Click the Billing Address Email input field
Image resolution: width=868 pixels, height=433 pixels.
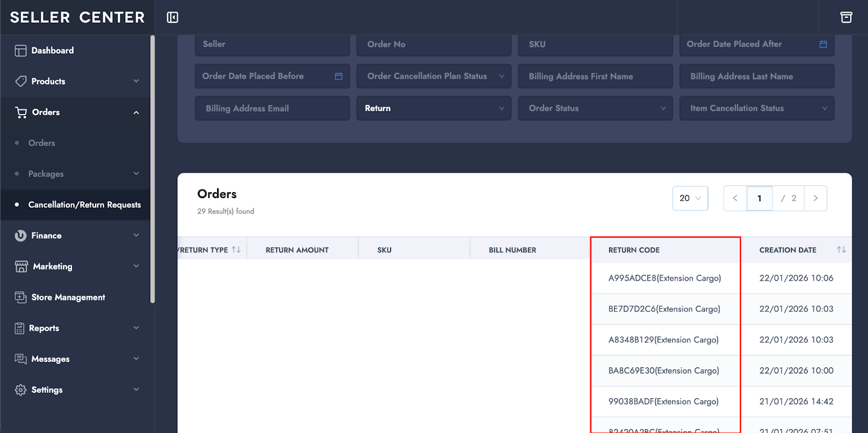(x=272, y=109)
